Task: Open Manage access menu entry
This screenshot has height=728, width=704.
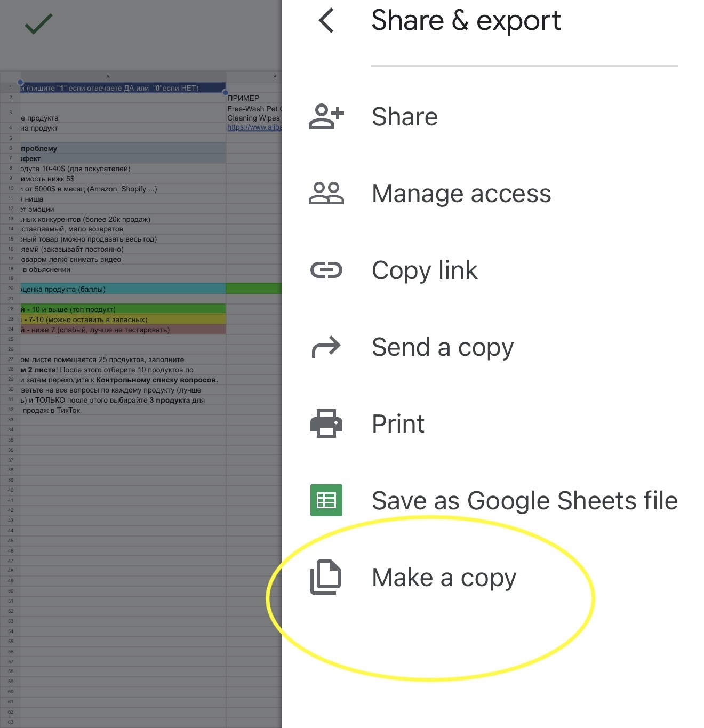Action: [x=461, y=194]
